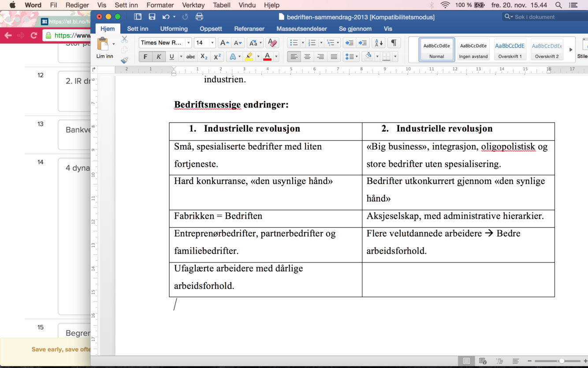Increase indent of the paragraph
Viewport: 588px width, 368px height.
click(362, 43)
